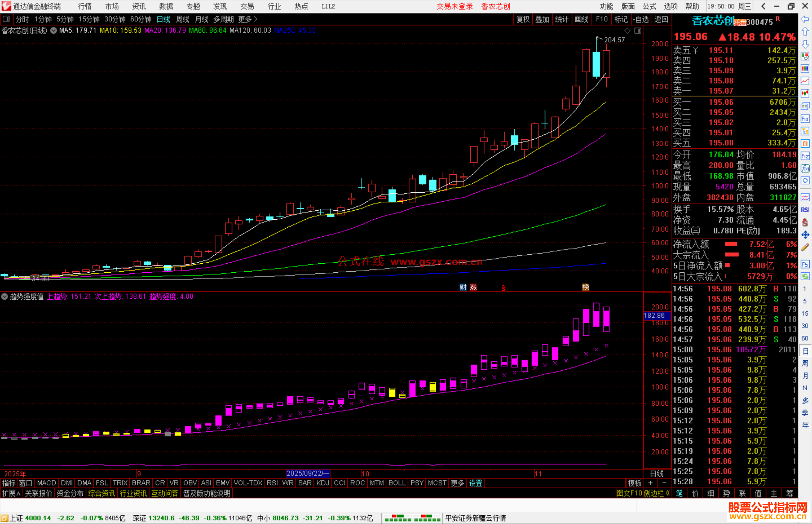The image size is (812, 524).
Task: Toggle the 趋势强度值 indicator circle button
Action: 5,296
